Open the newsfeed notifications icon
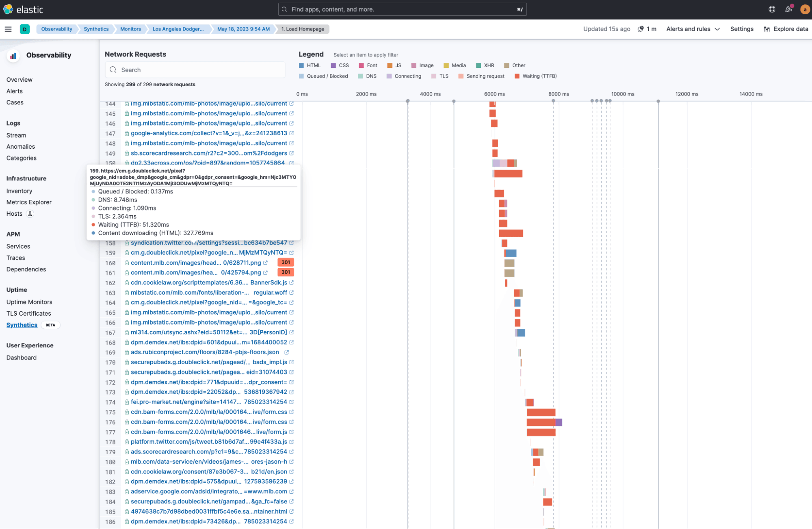The height and width of the screenshot is (529, 812). pyautogui.click(x=788, y=9)
